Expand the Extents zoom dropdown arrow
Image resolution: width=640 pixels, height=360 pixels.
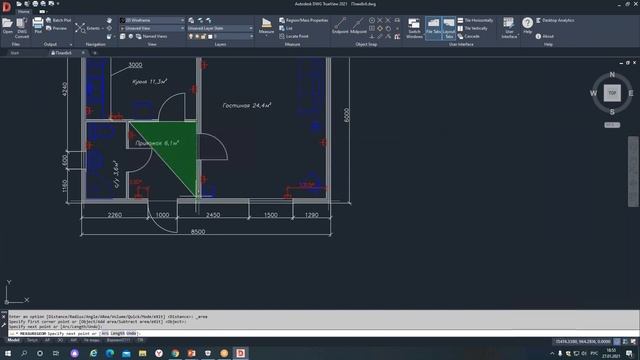(x=103, y=28)
